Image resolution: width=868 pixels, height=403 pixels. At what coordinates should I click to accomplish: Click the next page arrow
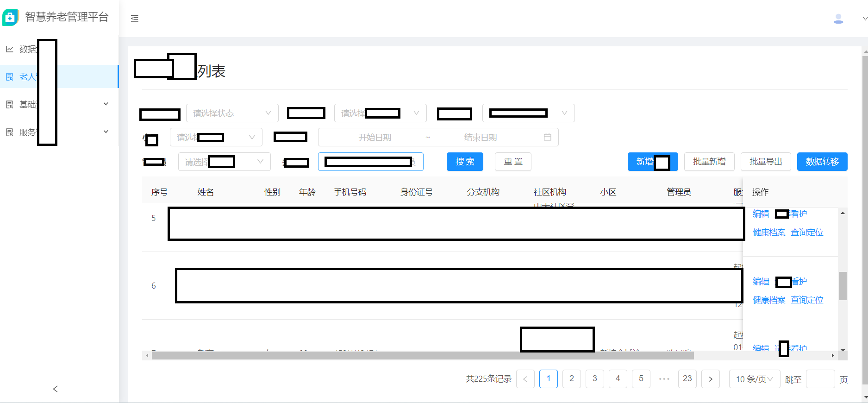[711, 379]
